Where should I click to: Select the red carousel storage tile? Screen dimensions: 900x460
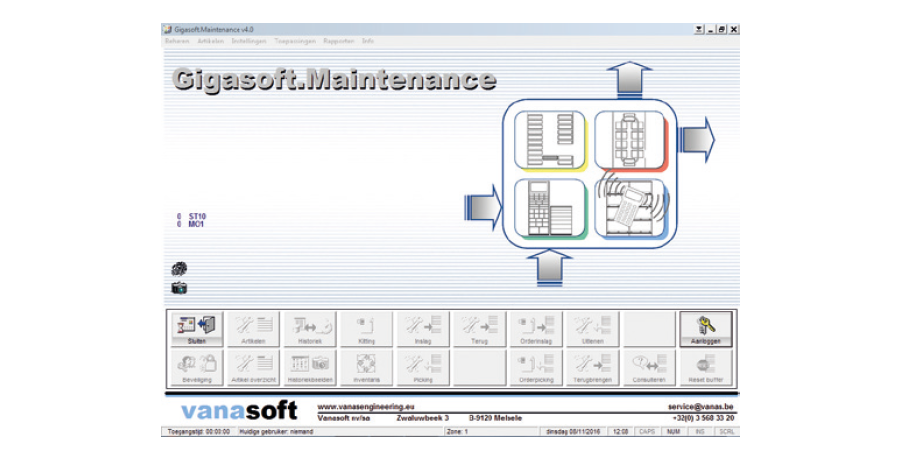(x=631, y=141)
